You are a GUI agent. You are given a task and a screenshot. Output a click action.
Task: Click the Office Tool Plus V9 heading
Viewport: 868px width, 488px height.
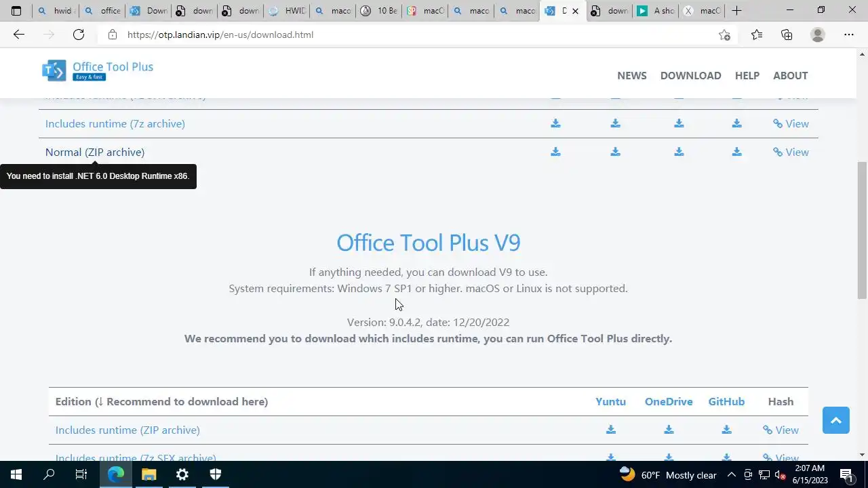[x=429, y=243]
